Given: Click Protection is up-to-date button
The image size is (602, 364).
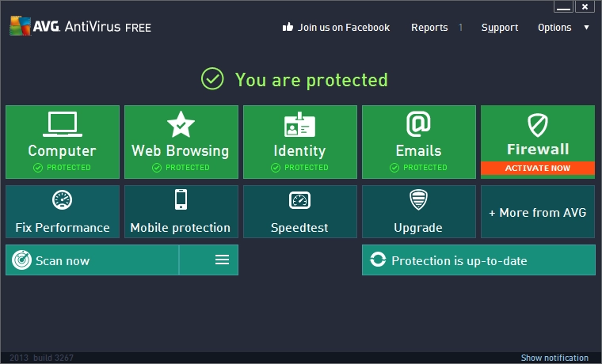Looking at the screenshot, I should (x=478, y=260).
